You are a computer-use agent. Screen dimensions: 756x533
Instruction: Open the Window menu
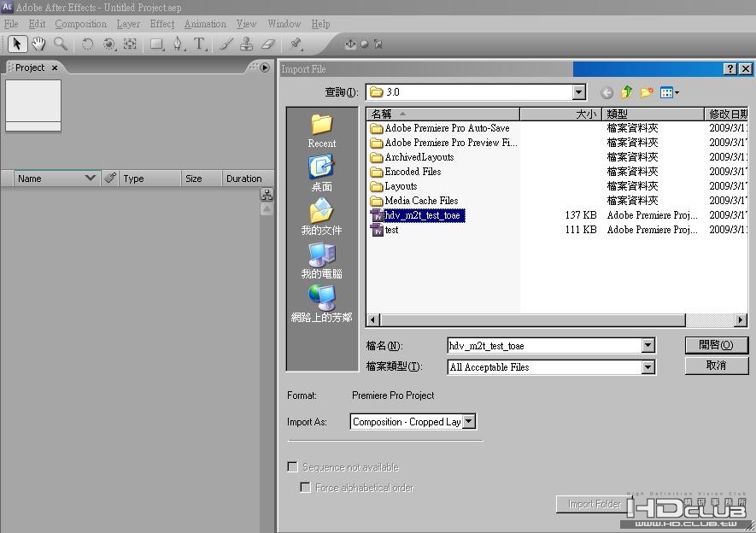click(284, 24)
